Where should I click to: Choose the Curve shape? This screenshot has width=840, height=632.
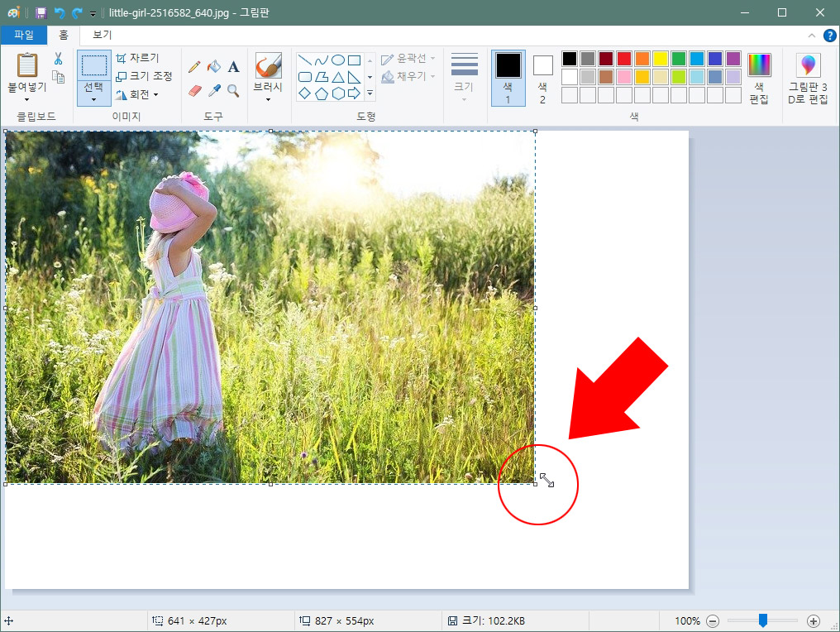click(x=321, y=60)
